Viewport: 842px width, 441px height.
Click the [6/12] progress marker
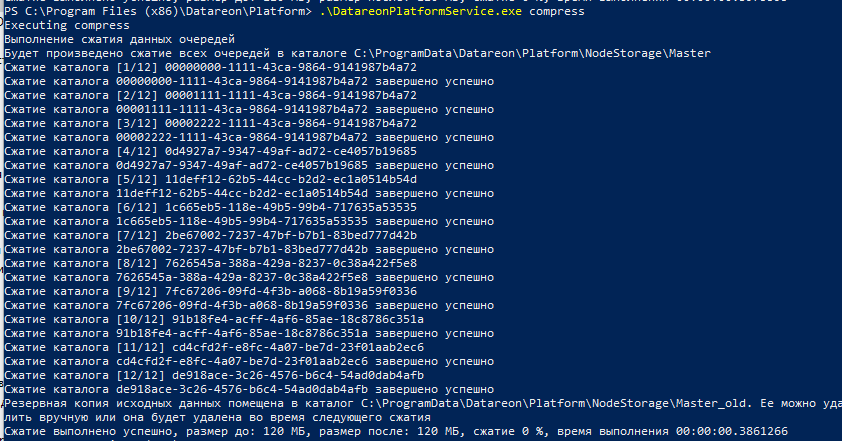[x=130, y=207]
